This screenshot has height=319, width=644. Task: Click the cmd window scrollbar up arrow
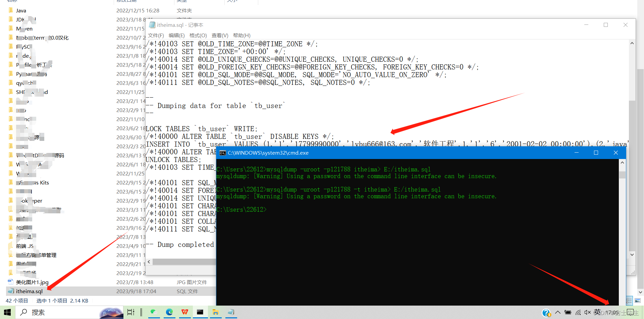[622, 163]
